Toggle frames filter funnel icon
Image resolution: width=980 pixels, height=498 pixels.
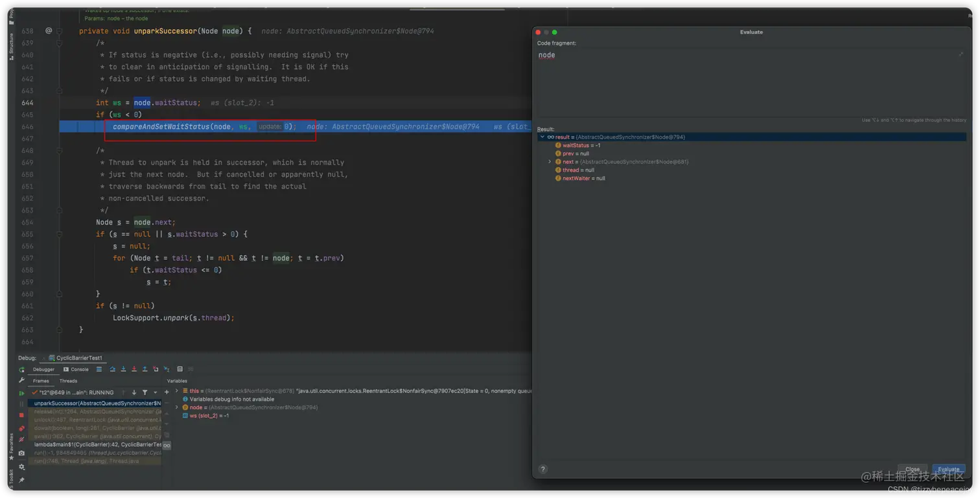click(145, 392)
